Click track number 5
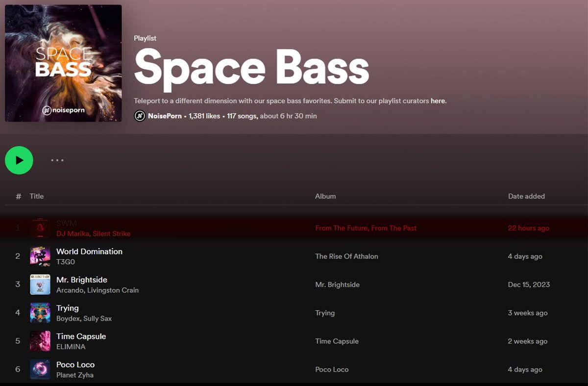Screen dimensions: 588x386 (x=18, y=341)
